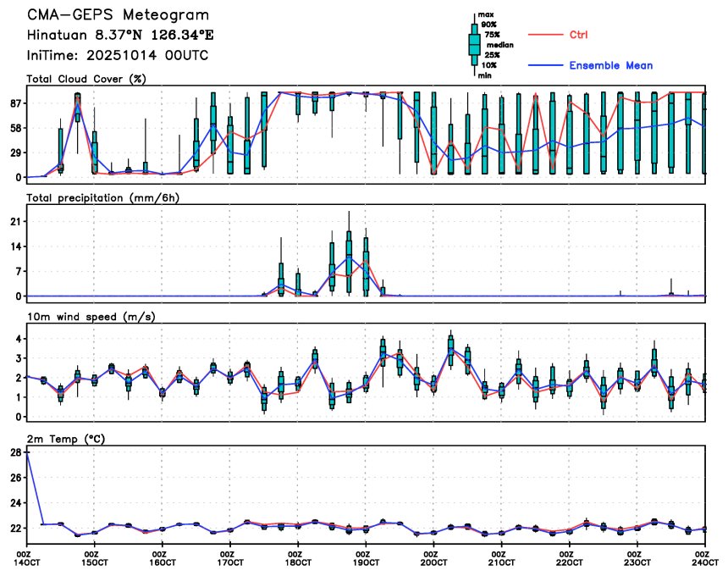Click the "Ensemble Mean" legend label
The image size is (728, 576).
coord(611,65)
